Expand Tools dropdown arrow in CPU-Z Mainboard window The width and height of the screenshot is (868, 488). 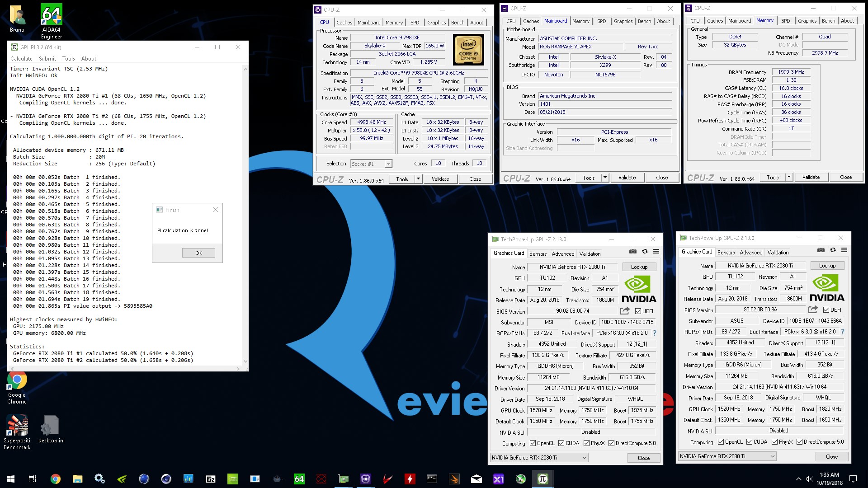[605, 178]
